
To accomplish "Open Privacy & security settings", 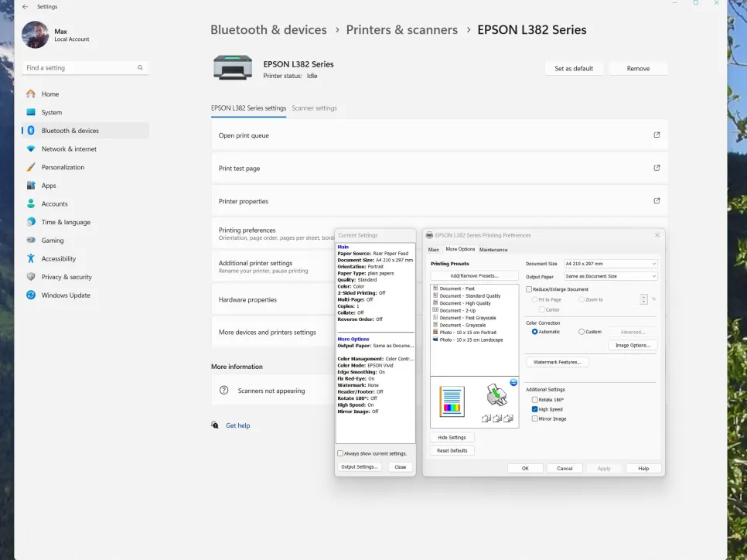I will pyautogui.click(x=86, y=277).
